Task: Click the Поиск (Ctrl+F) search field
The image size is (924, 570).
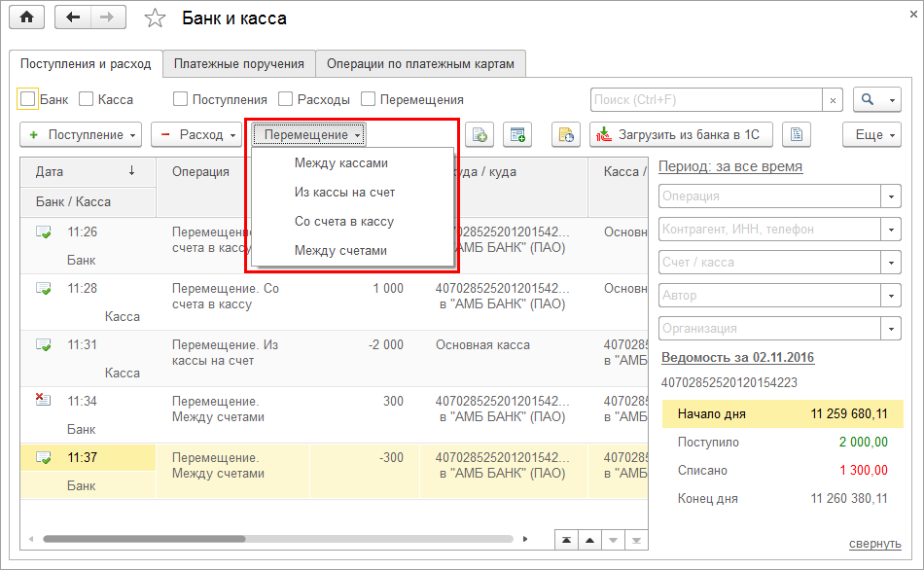Action: pos(706,100)
